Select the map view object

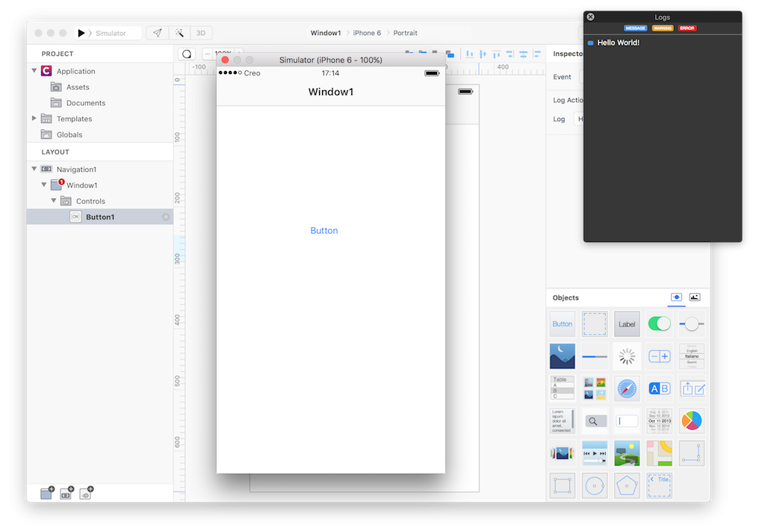coord(659,453)
